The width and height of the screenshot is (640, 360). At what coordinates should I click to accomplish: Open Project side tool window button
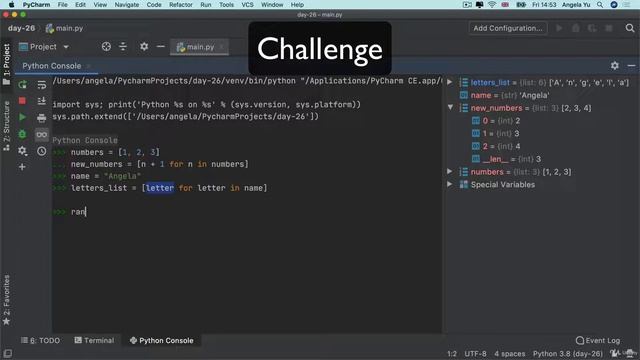pyautogui.click(x=6, y=64)
